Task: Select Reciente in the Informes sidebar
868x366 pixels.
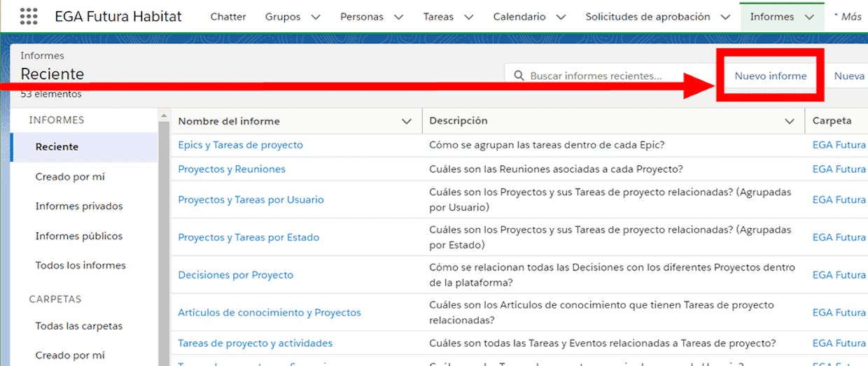Action: (x=85, y=147)
